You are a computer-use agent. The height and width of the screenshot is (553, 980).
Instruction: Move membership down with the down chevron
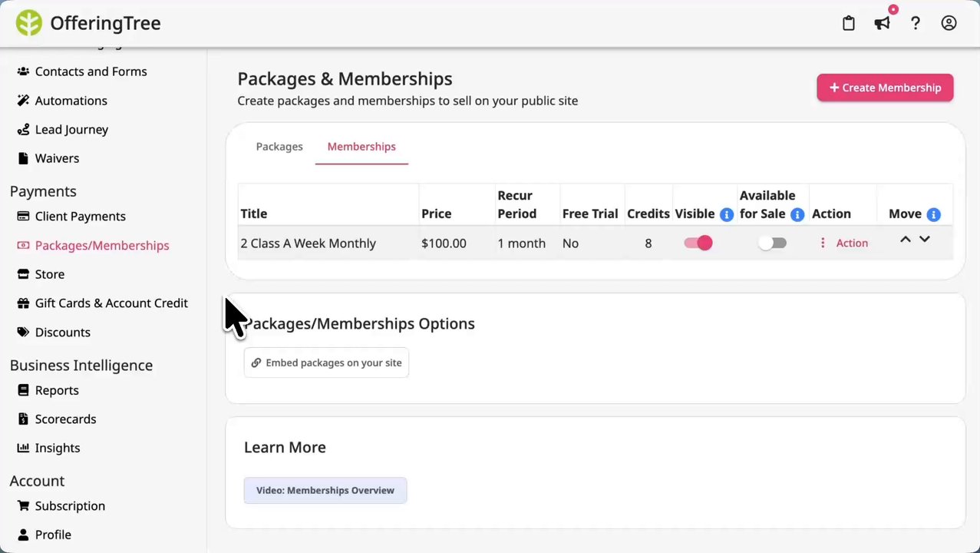coord(925,240)
